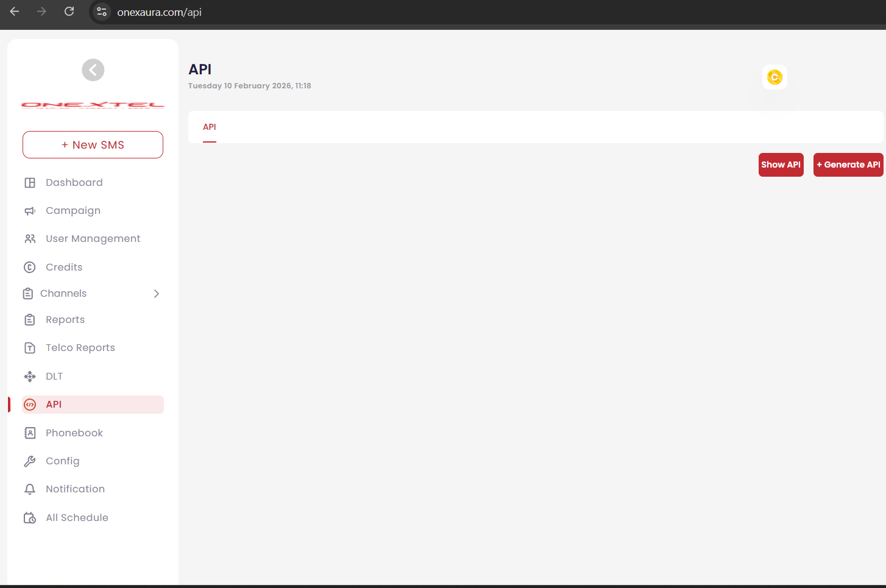
Task: Click the Onextel logo
Action: click(93, 105)
